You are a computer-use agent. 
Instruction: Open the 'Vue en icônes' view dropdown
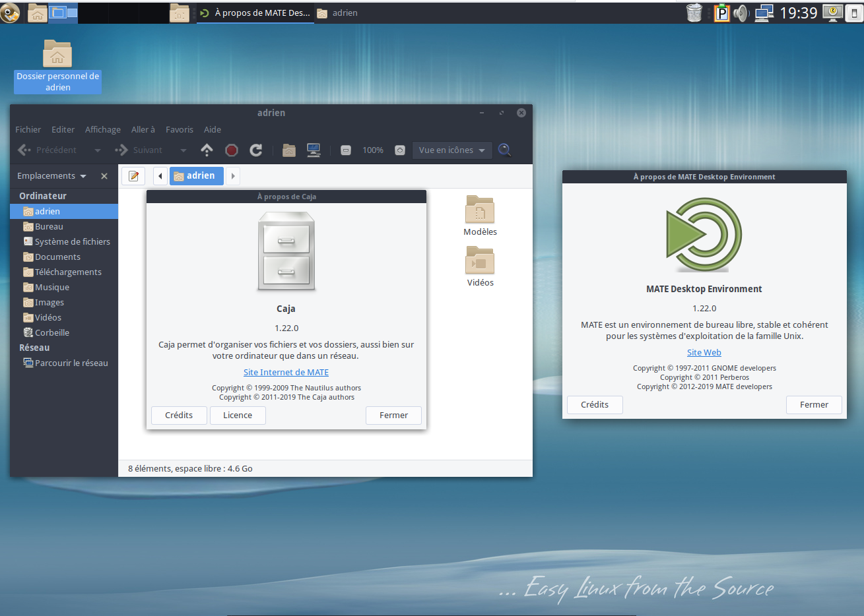(x=452, y=150)
